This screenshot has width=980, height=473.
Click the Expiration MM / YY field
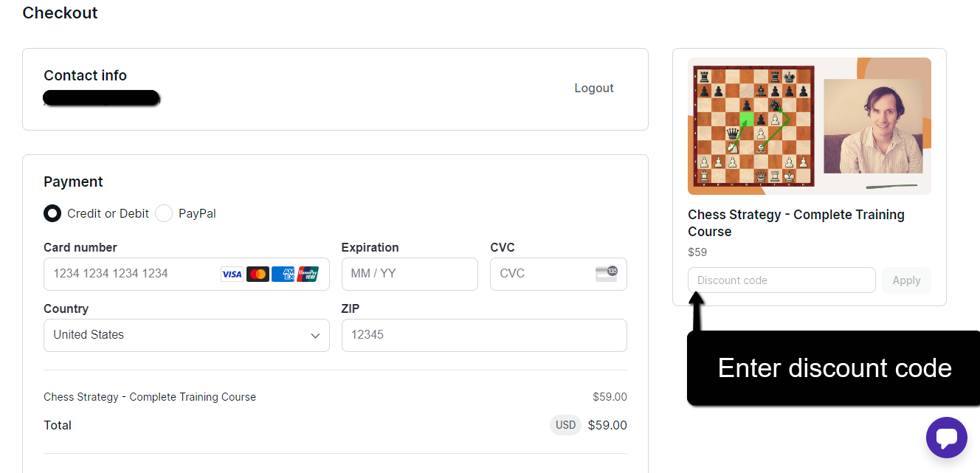[410, 274]
